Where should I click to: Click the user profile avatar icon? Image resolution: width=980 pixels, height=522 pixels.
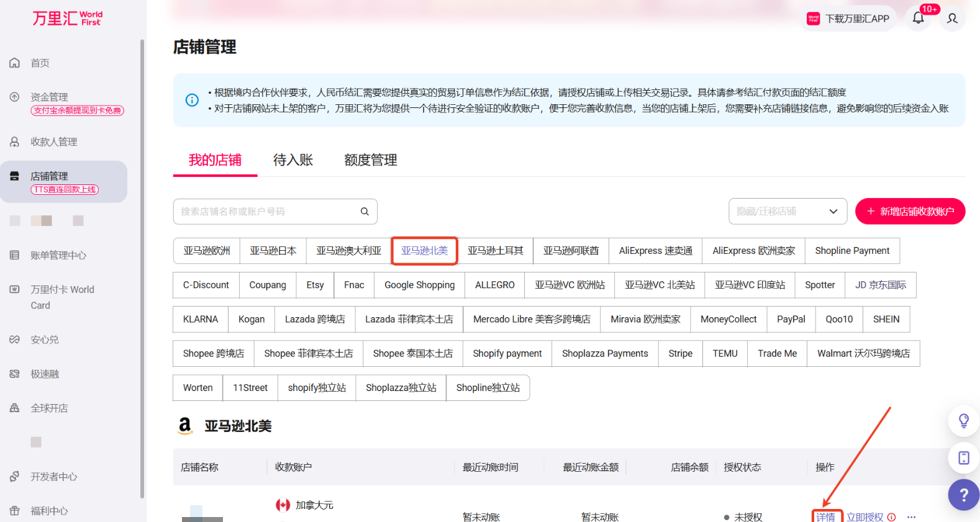tap(952, 19)
